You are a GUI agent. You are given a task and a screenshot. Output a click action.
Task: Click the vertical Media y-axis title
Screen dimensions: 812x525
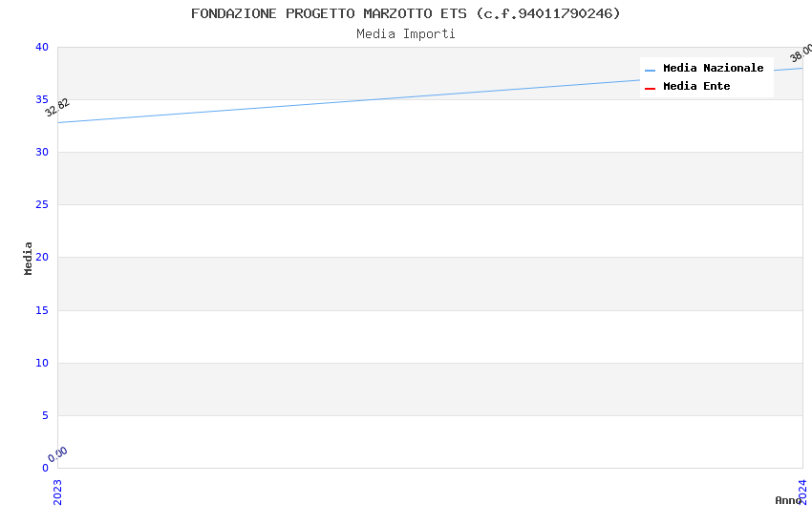pyautogui.click(x=29, y=258)
